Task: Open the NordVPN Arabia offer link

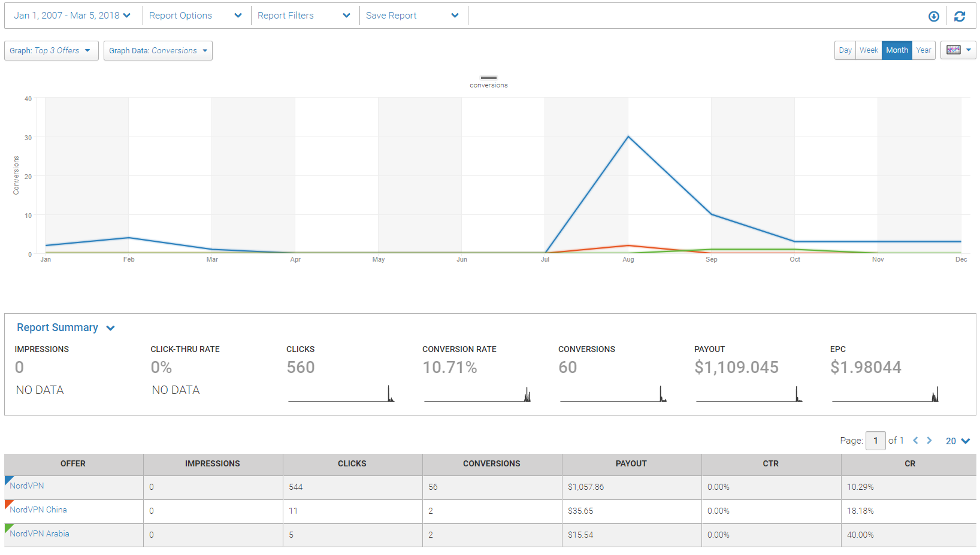Action: click(x=40, y=533)
